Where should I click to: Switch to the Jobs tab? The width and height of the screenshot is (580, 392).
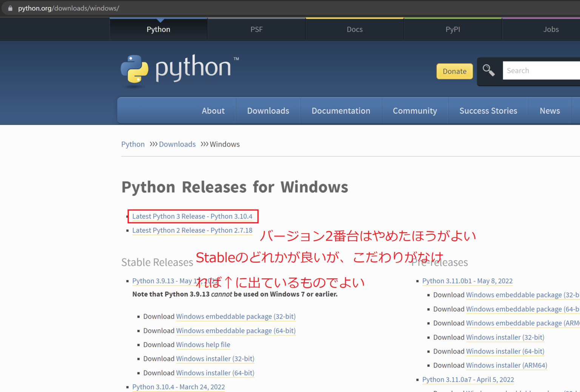click(551, 29)
